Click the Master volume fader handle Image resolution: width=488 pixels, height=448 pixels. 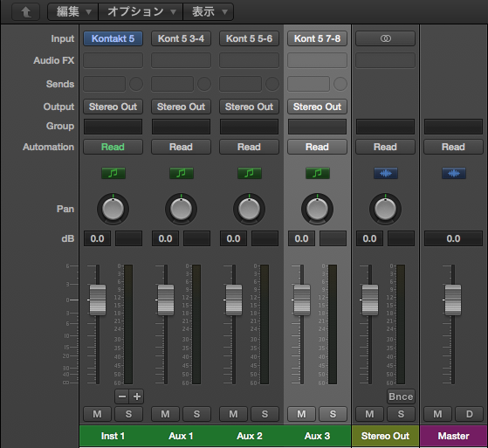453,300
